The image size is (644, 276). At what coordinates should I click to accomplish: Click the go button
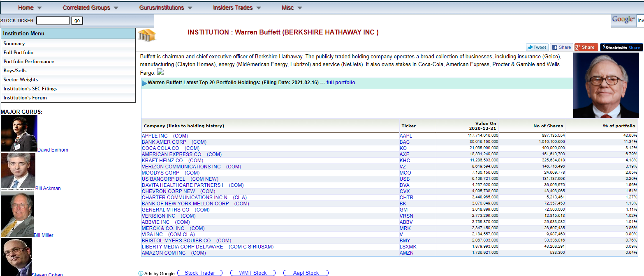pyautogui.click(x=77, y=21)
